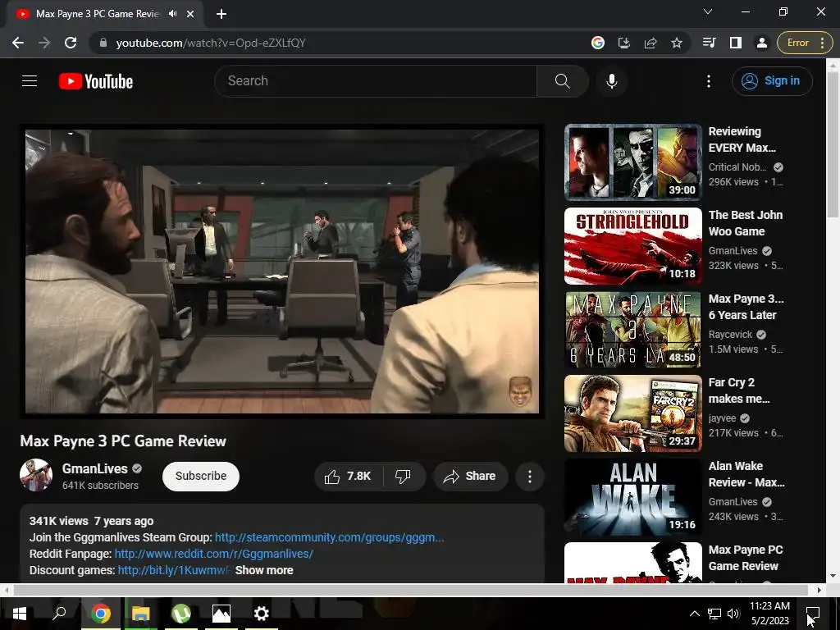Show hidden system tray icons
Screen dimensions: 840x630
coord(694,614)
